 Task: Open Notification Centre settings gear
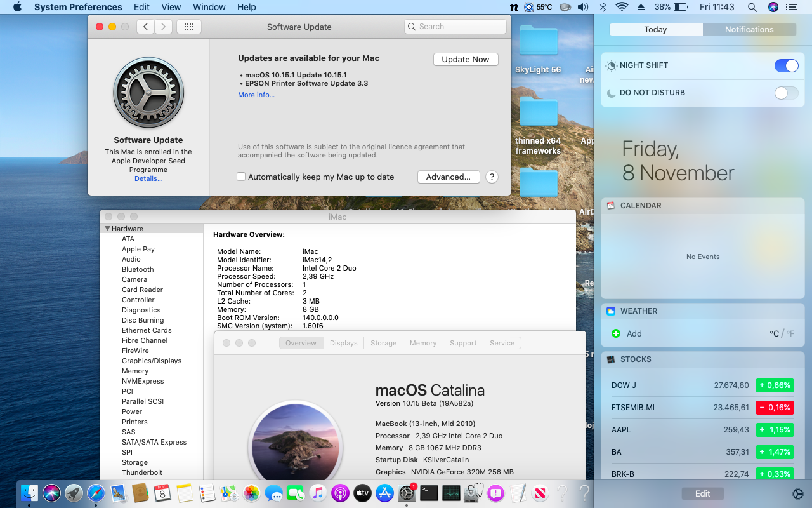(x=798, y=494)
